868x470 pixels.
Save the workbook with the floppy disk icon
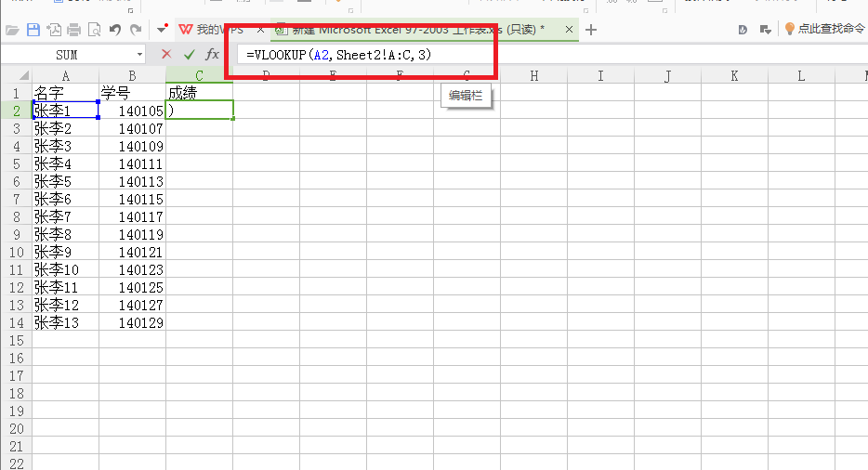click(x=33, y=30)
